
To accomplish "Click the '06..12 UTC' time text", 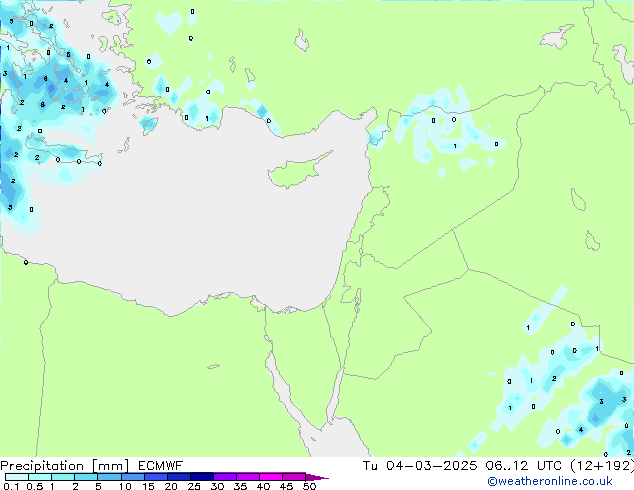I will pos(524,465).
